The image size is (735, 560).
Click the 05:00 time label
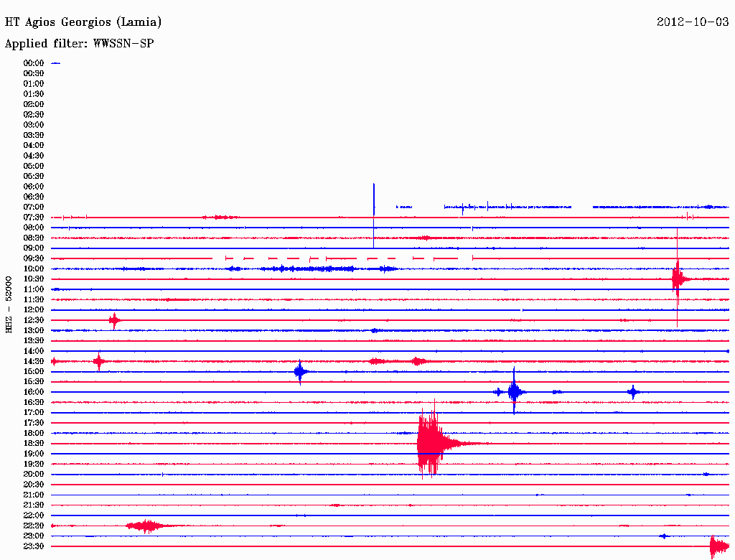[x=34, y=166]
